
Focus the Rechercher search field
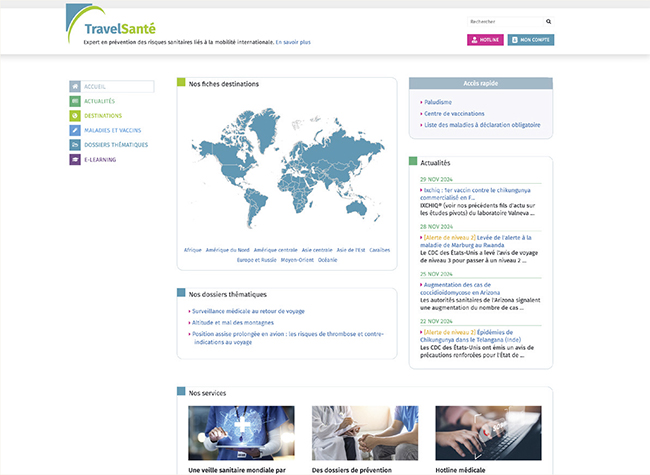505,22
